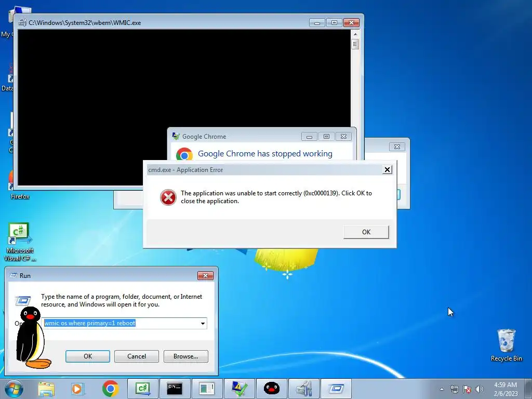The width and height of the screenshot is (532, 399).
Task: Click the volume speaker tray icon
Action: point(479,389)
